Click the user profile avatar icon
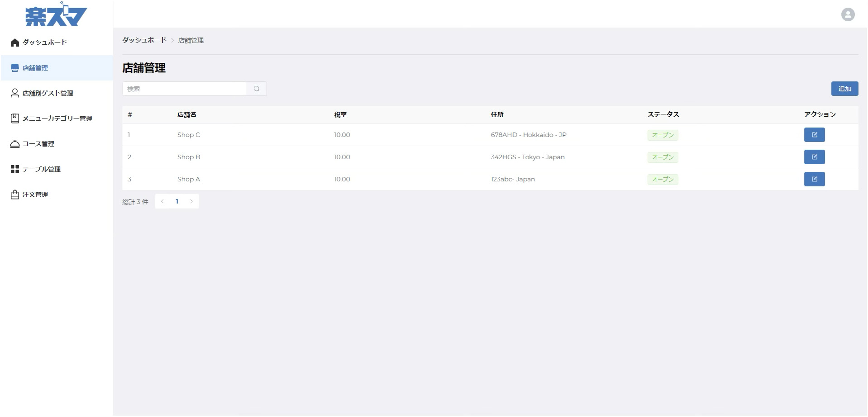The width and height of the screenshot is (868, 417). point(847,14)
